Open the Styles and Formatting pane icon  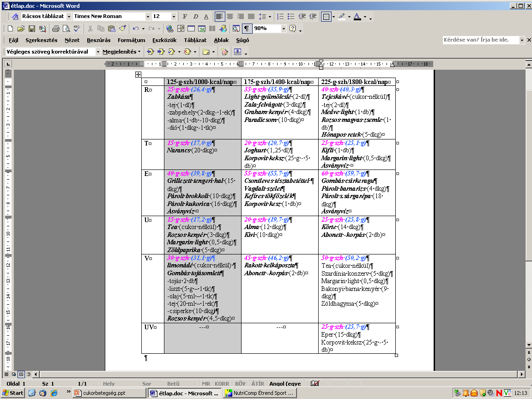(15, 16)
